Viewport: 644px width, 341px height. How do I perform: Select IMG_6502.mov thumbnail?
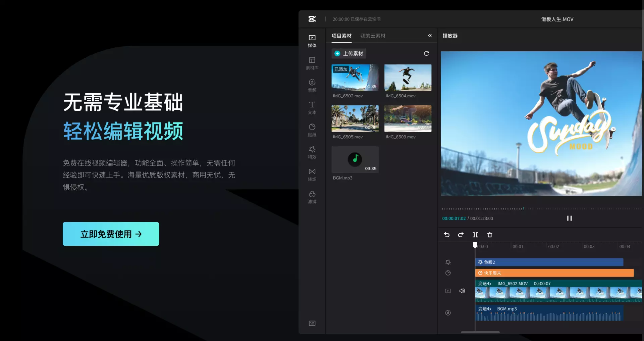click(355, 78)
